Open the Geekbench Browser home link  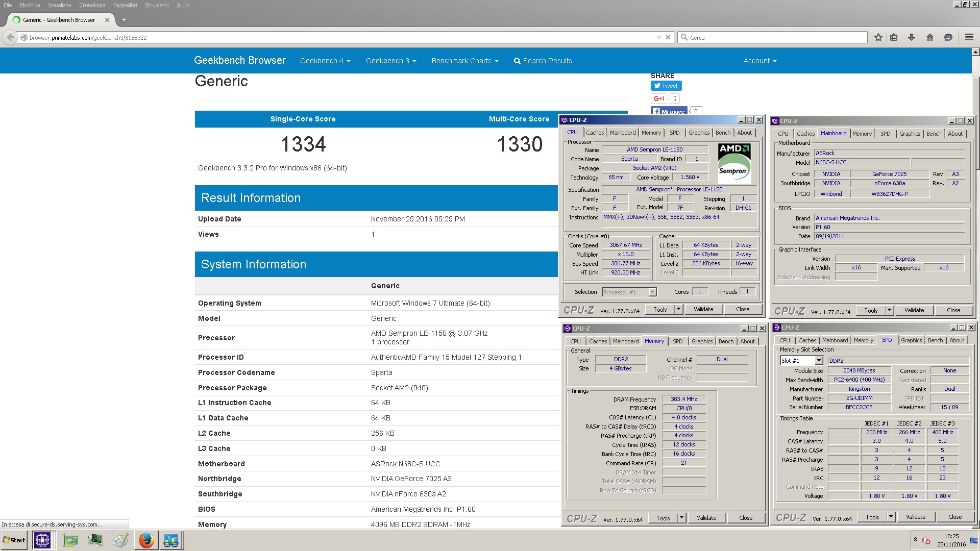click(240, 60)
